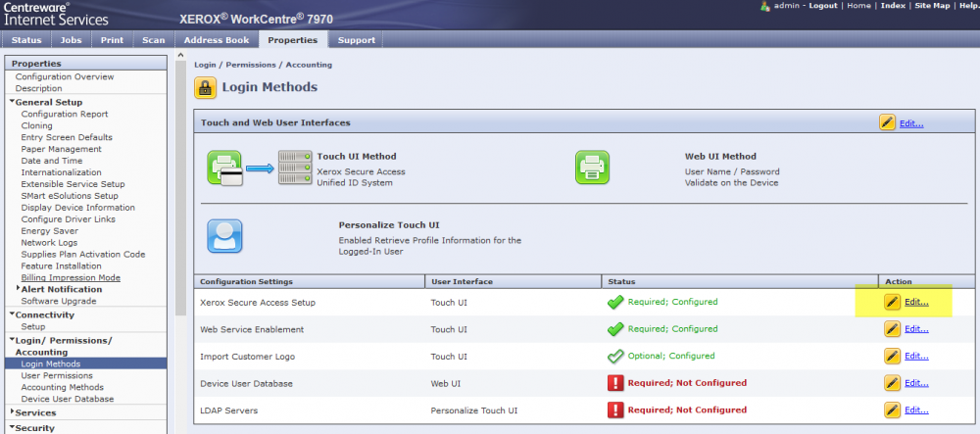Click the Web UI Method printer icon

[592, 168]
